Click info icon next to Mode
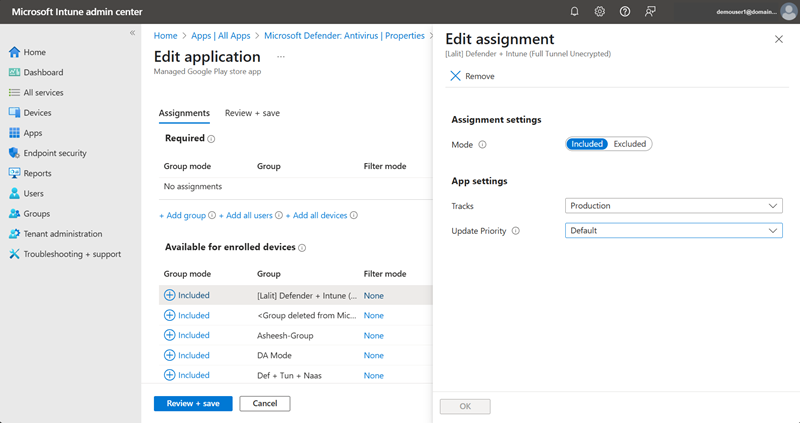 482,144
